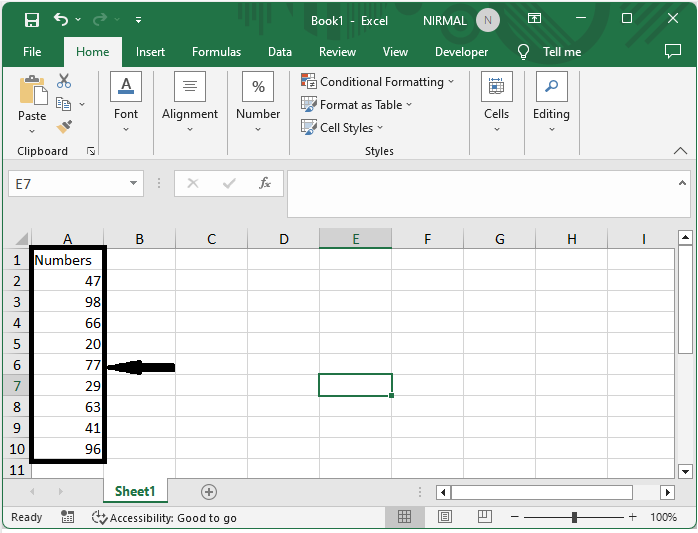Image resolution: width=698 pixels, height=533 pixels.
Task: Switch to the Home tab
Action: coord(93,52)
